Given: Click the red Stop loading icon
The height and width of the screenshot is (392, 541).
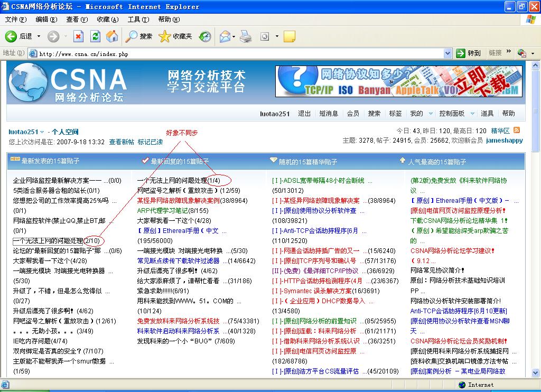Looking at the screenshot, I should coord(78,36).
